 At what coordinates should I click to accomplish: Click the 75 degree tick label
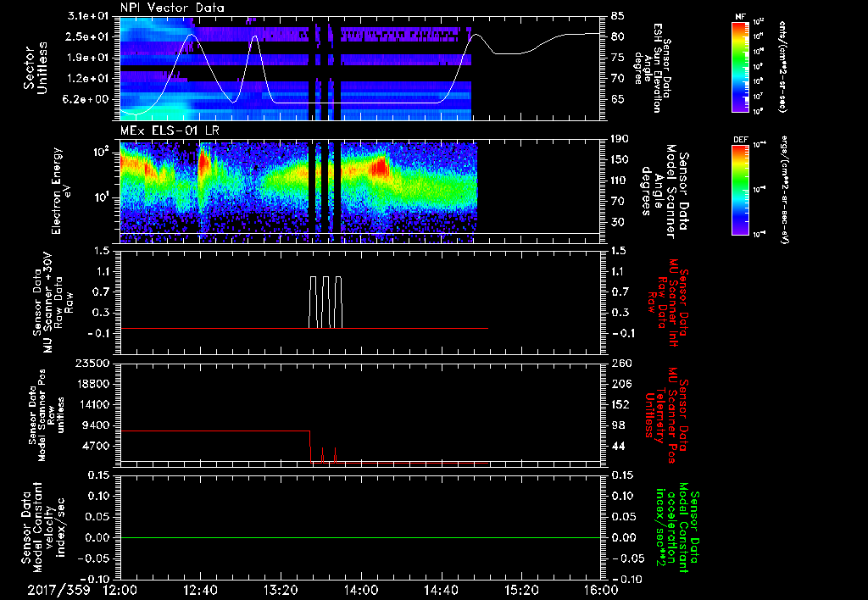[x=618, y=58]
